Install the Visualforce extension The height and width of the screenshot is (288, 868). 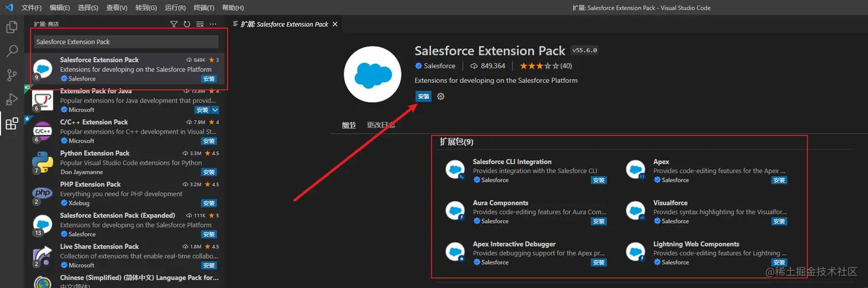click(x=779, y=221)
